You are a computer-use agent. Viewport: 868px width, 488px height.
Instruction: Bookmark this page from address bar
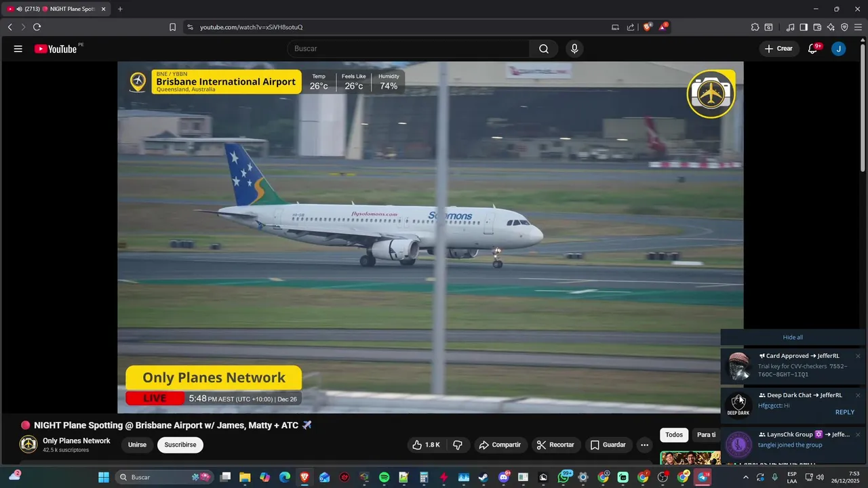point(172,27)
